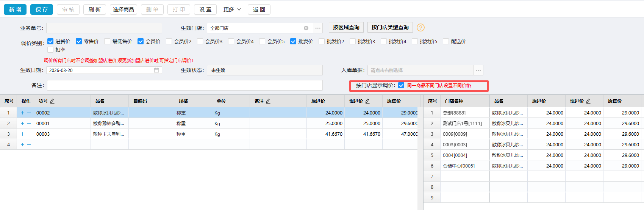Image resolution: width=644 pixels, height=210 pixels.
Task: Open 设置 from the toolbar
Action: coord(205,9)
